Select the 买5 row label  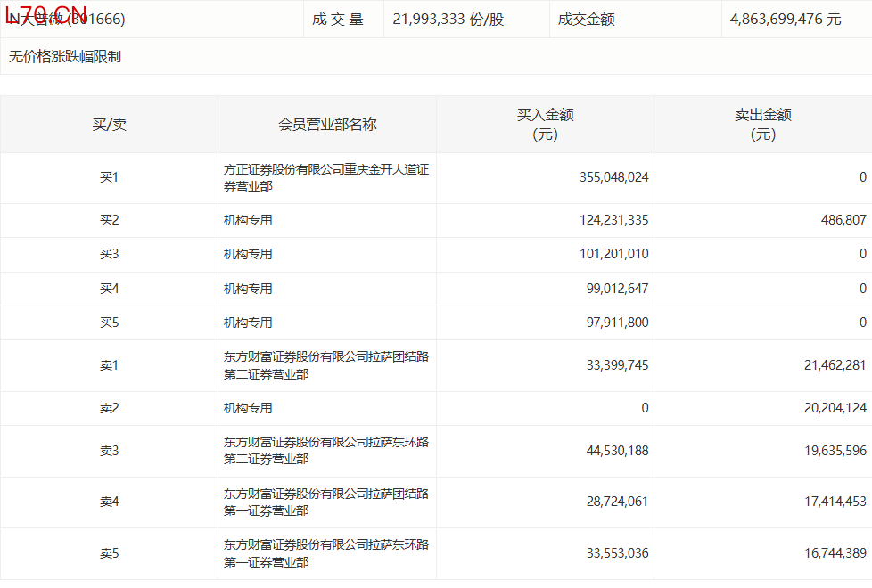(109, 323)
